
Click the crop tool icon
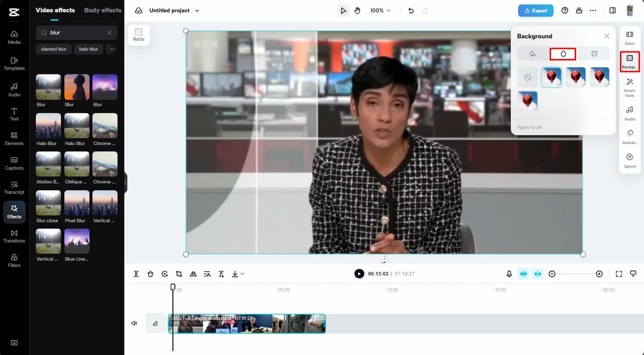(x=179, y=274)
